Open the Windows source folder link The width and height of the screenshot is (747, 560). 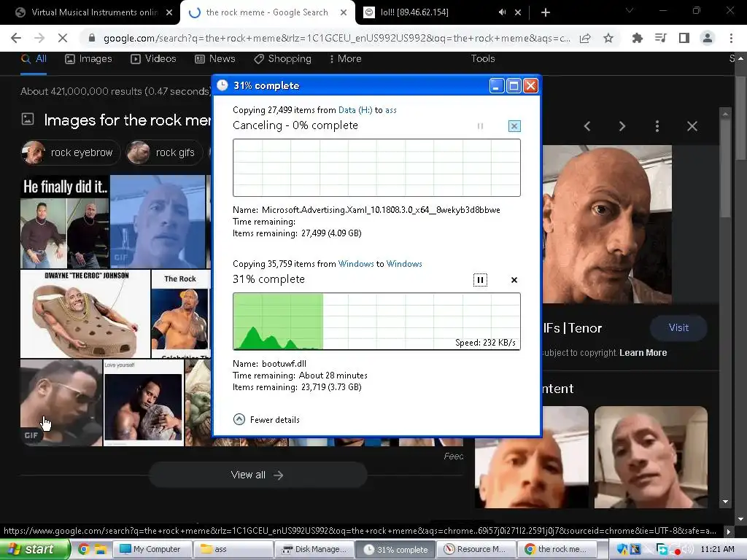[x=356, y=264]
